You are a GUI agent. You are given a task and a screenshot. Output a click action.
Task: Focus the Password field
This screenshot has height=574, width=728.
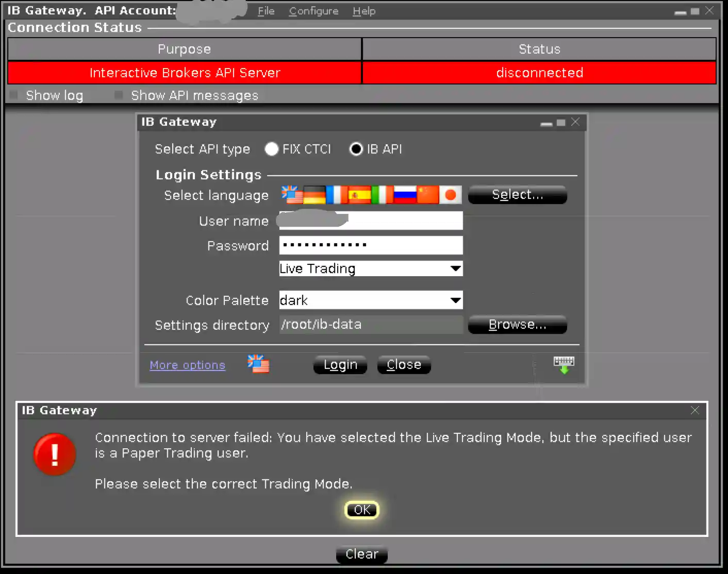point(371,245)
